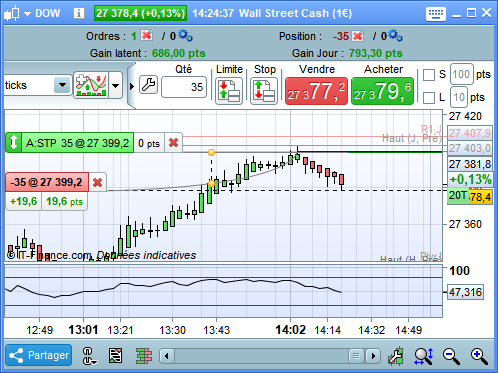Click the Stop order placement icon

264,91
